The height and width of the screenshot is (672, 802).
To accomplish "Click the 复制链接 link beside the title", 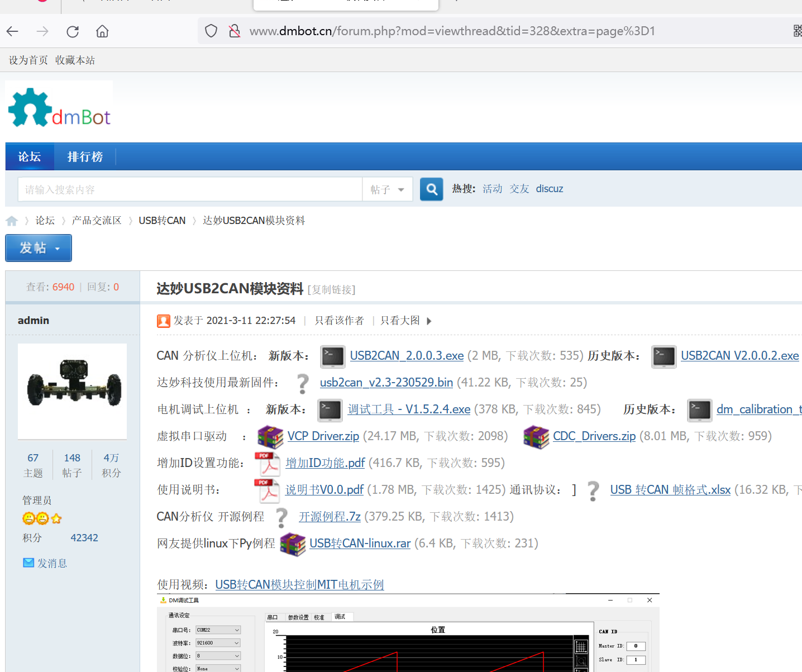I will coord(331,289).
